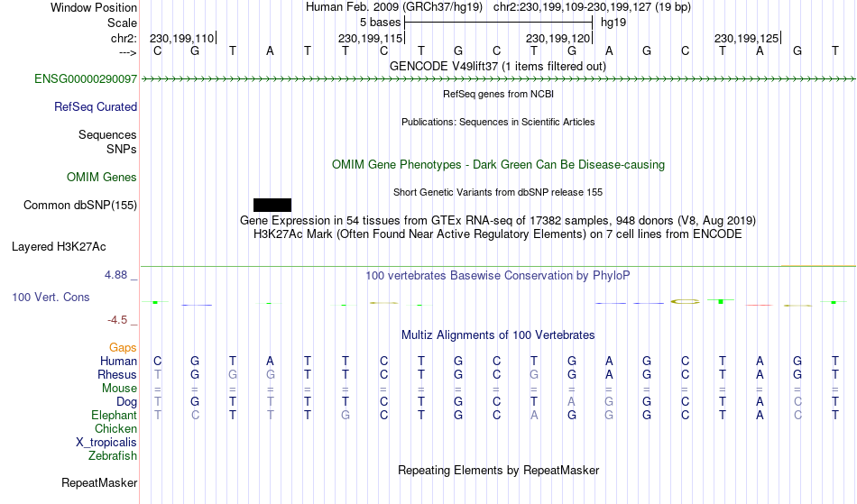Click the RepeatMasker track label
This screenshot has width=857, height=504.
tap(99, 482)
